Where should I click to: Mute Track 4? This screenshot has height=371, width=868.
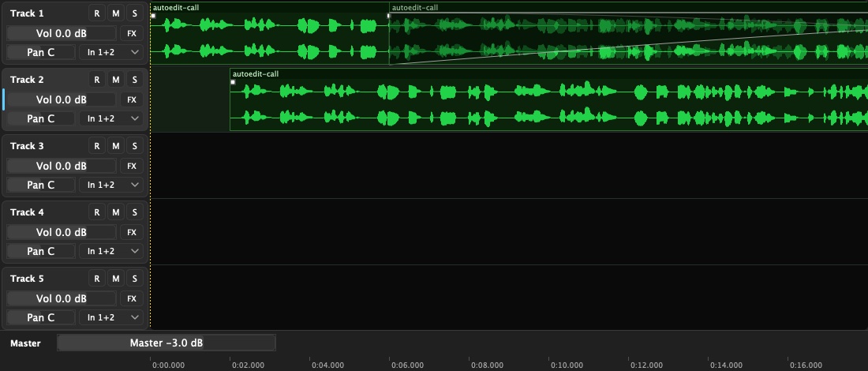point(116,212)
